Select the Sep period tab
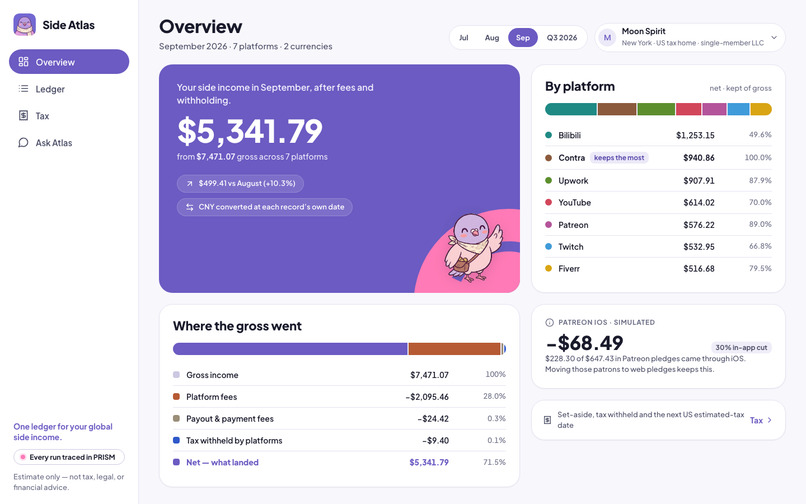 [x=523, y=38]
